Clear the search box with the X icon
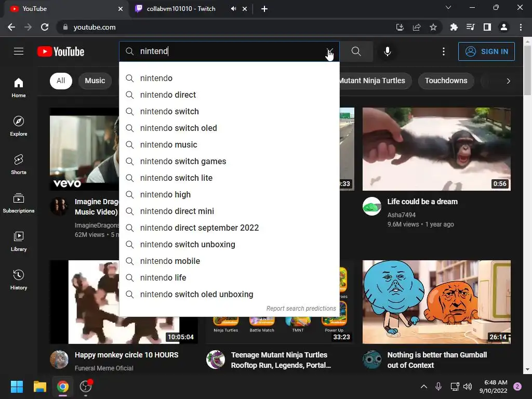 [329, 51]
